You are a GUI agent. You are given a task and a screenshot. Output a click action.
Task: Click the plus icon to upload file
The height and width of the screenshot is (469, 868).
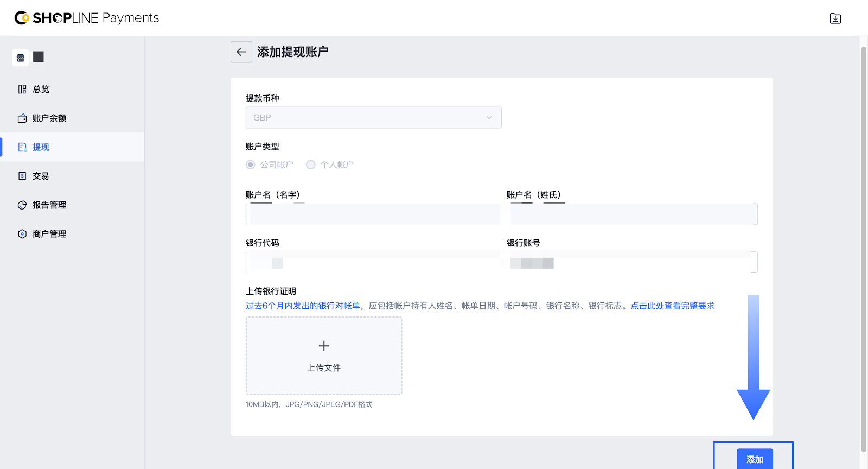point(324,346)
